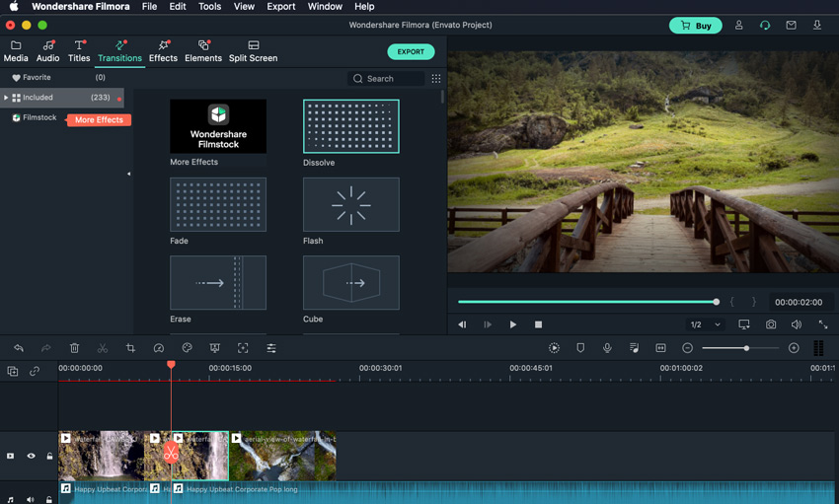Enter fullscreen preview
Viewport: 839px width, 504px height.
pyautogui.click(x=823, y=324)
